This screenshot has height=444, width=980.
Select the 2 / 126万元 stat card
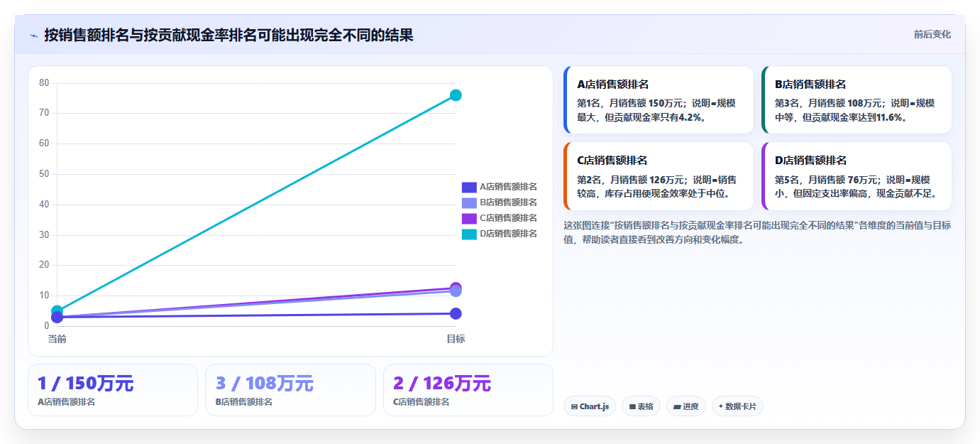pos(468,390)
